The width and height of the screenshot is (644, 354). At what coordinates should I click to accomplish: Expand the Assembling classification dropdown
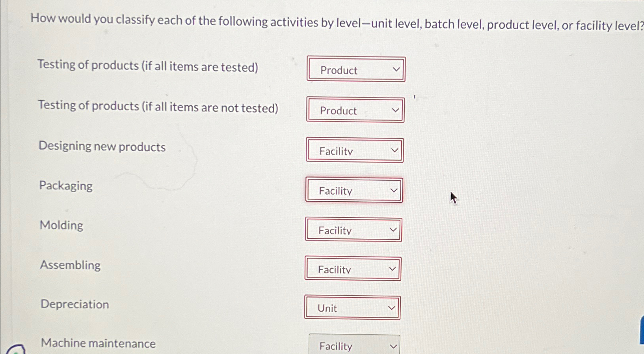coord(352,269)
